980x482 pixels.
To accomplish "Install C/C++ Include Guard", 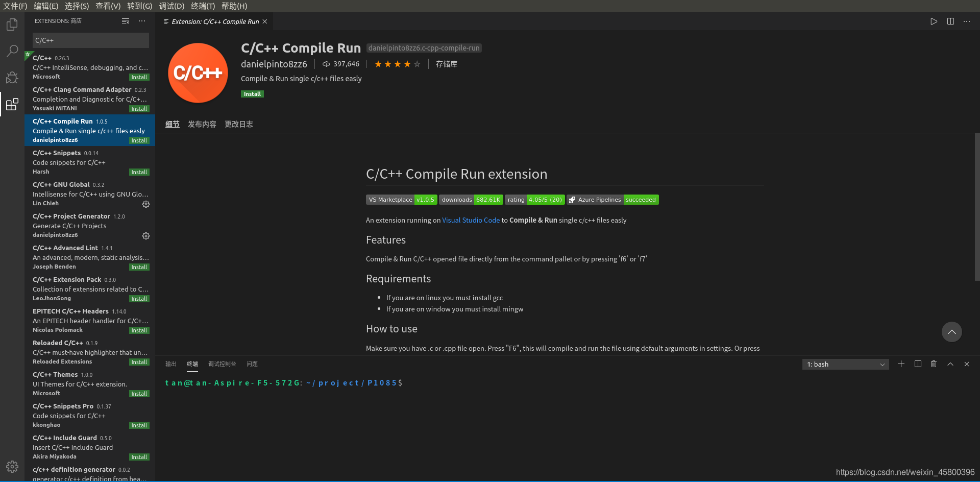I will (x=139, y=457).
